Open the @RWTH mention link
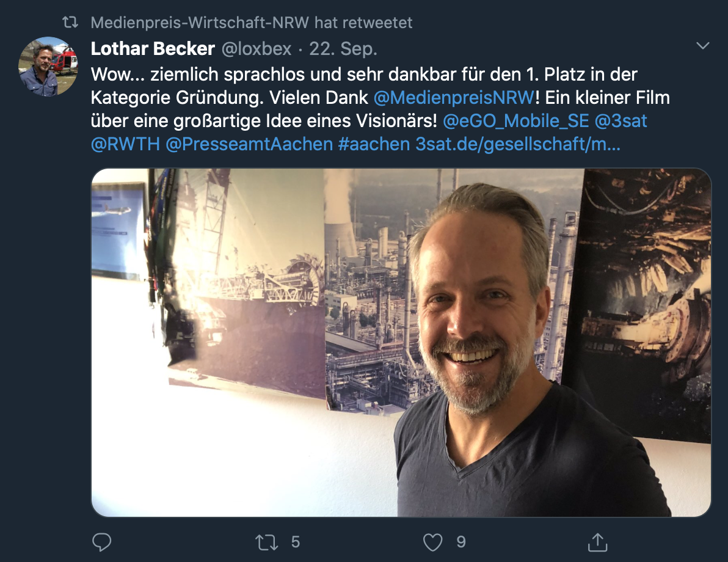The width and height of the screenshot is (728, 562). [125, 144]
